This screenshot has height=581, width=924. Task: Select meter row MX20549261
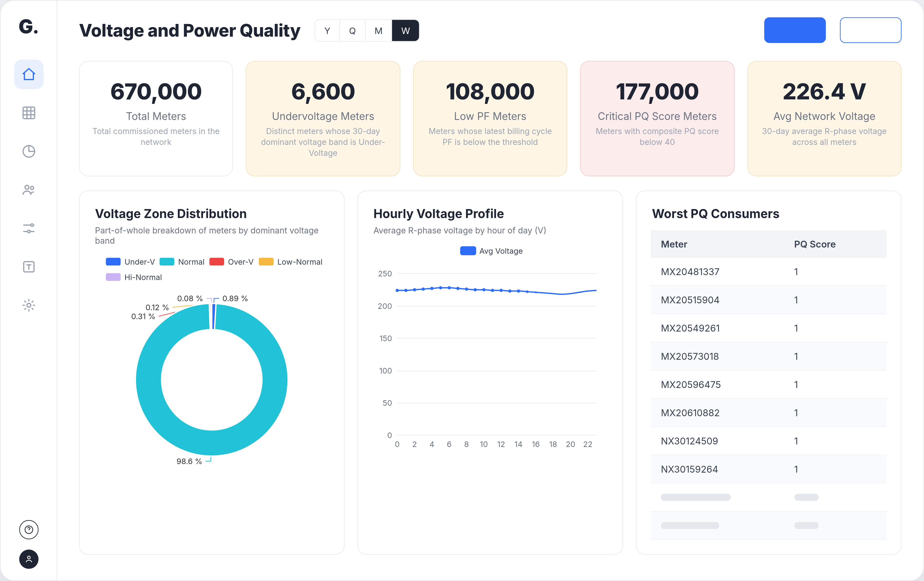(x=769, y=328)
